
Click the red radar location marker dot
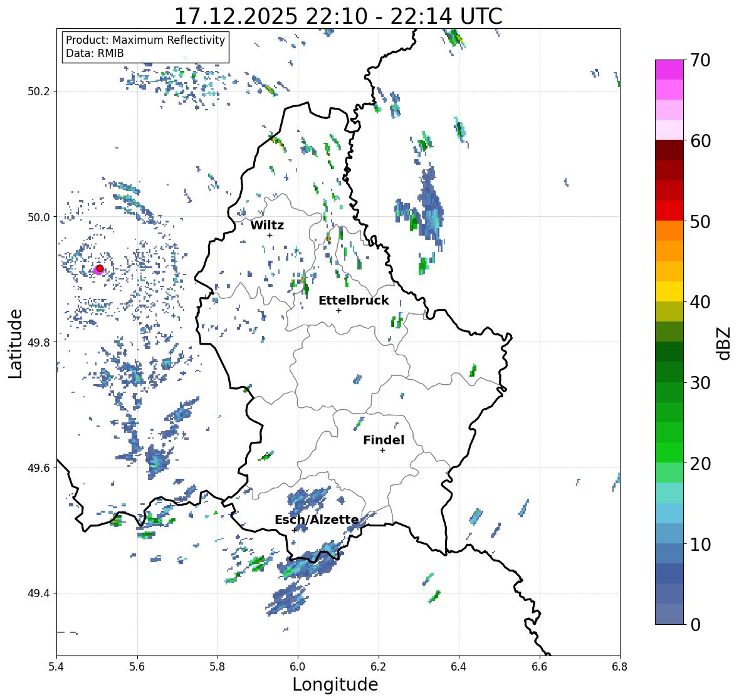100,268
